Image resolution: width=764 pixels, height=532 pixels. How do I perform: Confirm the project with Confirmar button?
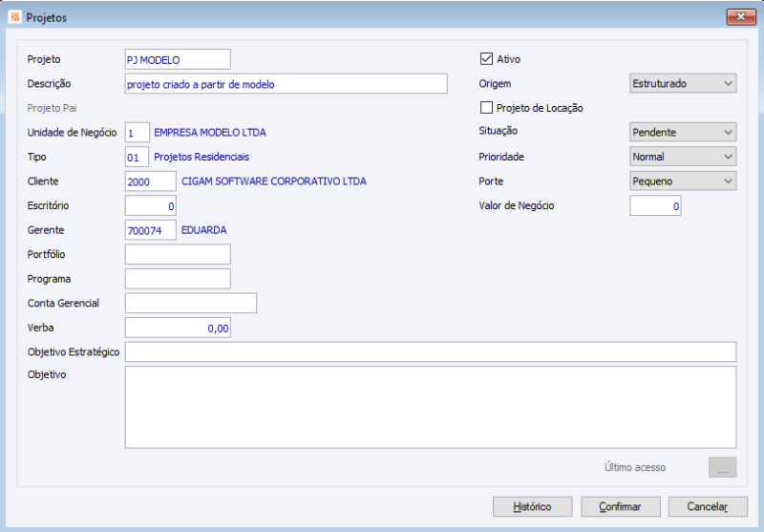click(x=620, y=506)
